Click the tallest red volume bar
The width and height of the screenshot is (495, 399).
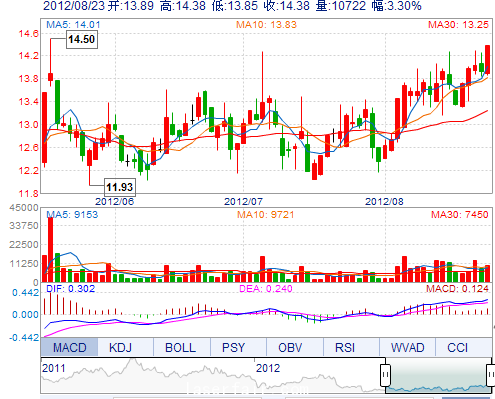pyautogui.click(x=51, y=249)
